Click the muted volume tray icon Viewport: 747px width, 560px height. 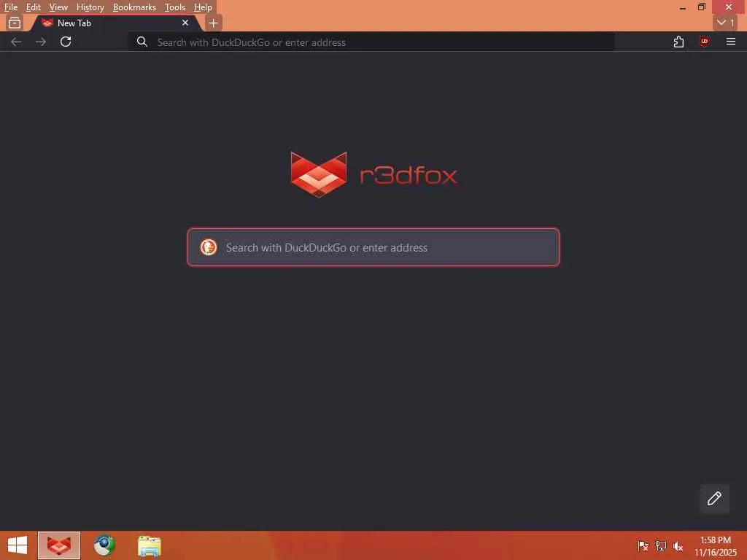pyautogui.click(x=678, y=546)
